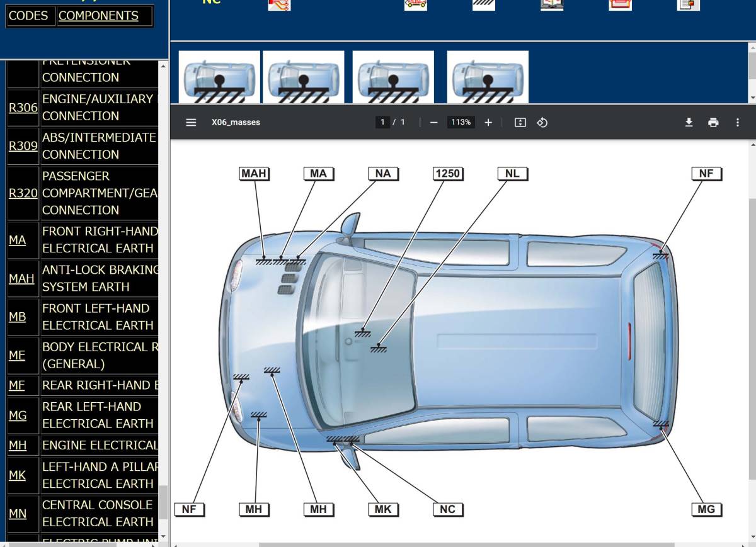Click the NL label in the diagram

(x=512, y=174)
